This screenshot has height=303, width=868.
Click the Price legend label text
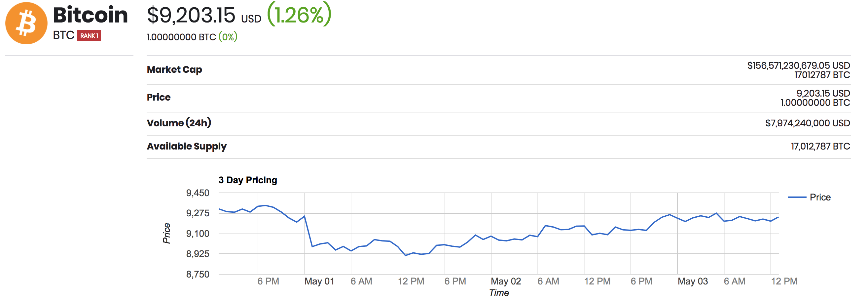pyautogui.click(x=820, y=197)
